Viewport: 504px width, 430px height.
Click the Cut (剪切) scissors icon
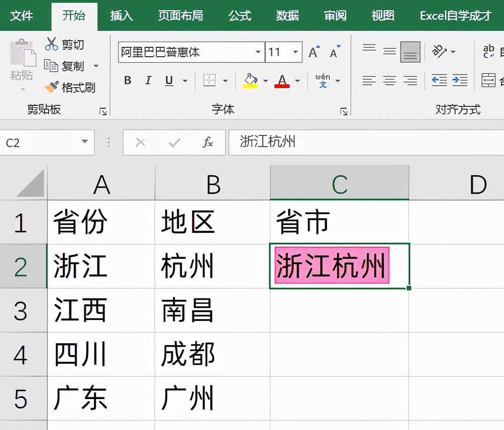coord(52,44)
